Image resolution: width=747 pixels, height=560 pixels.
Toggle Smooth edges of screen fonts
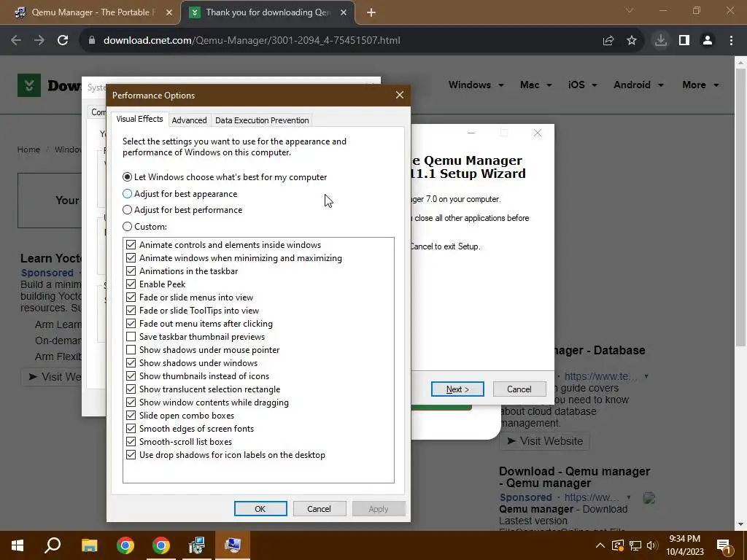pyautogui.click(x=131, y=429)
